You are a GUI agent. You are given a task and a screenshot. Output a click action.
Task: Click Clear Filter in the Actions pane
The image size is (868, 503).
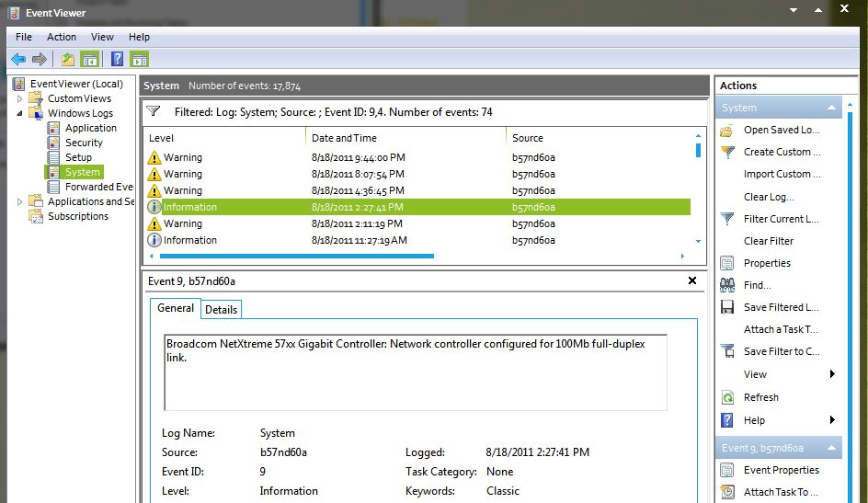(768, 241)
